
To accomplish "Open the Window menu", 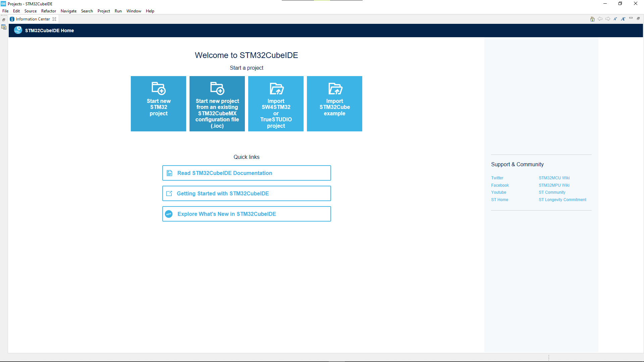I will [x=133, y=11].
